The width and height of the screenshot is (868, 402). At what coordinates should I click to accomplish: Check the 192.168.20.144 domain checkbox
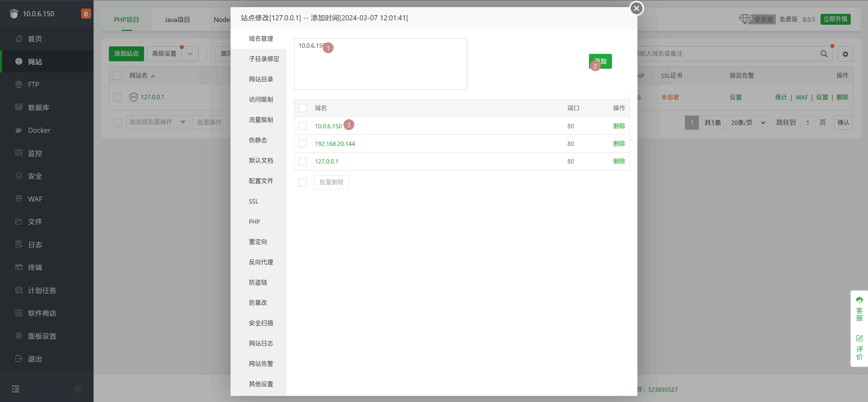tap(303, 144)
